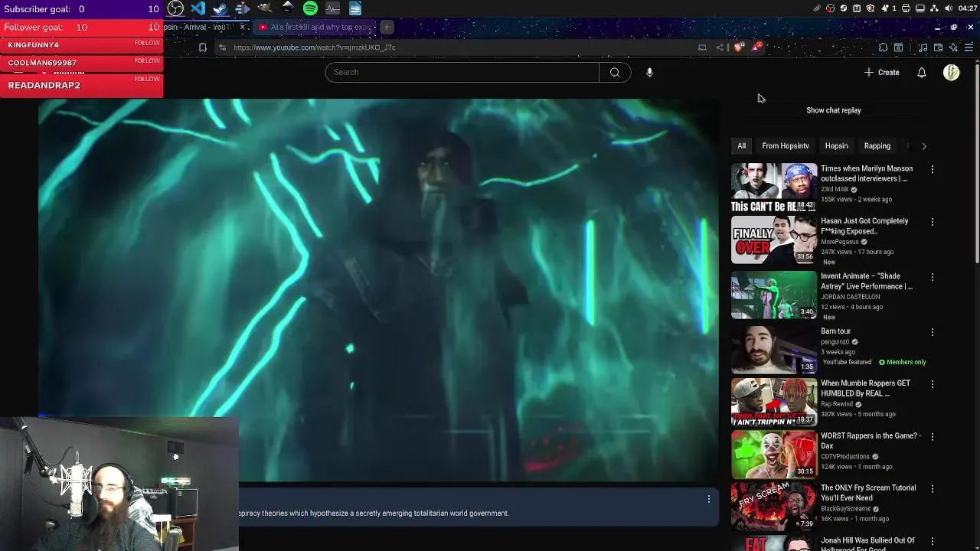Bookmark this page in the browser
980x551 pixels.
click(x=202, y=47)
